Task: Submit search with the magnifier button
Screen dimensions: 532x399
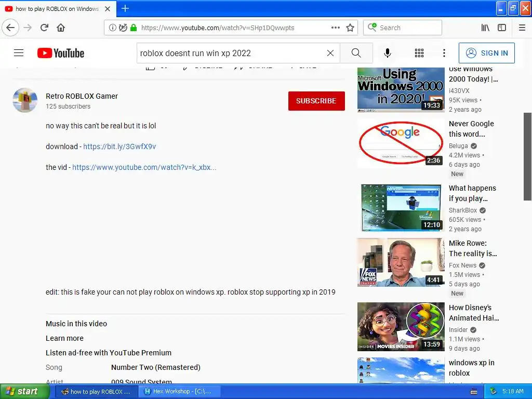Action: [x=356, y=53]
